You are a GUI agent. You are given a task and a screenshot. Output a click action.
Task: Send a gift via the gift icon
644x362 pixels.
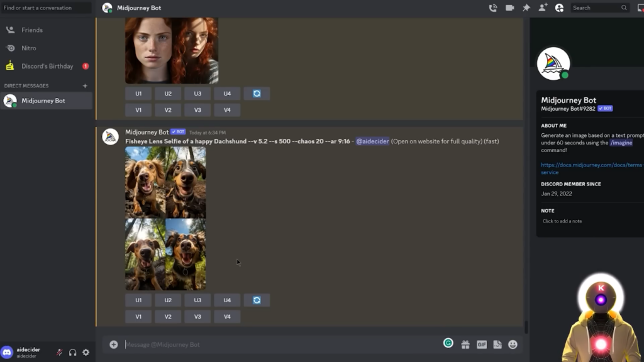pos(465,344)
